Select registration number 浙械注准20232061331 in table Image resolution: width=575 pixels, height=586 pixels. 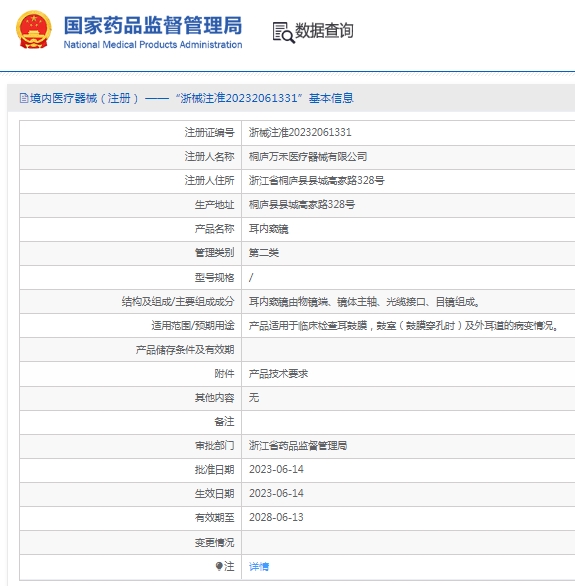[x=300, y=132]
